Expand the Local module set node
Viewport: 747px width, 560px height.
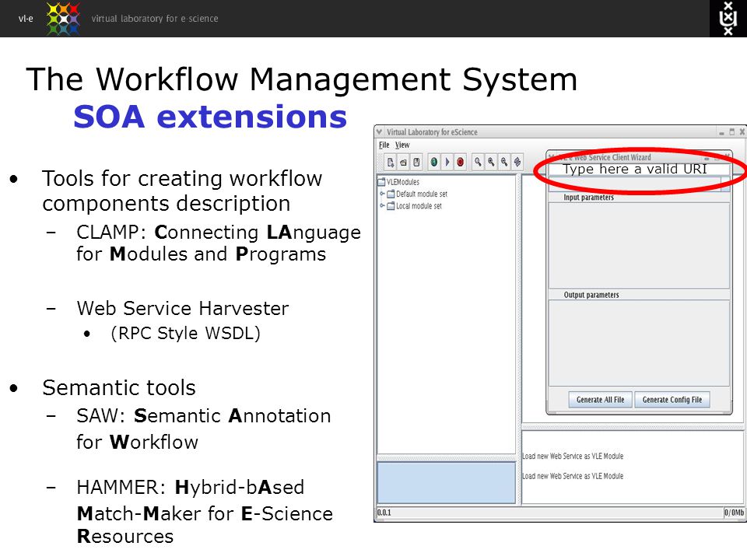coord(382,205)
